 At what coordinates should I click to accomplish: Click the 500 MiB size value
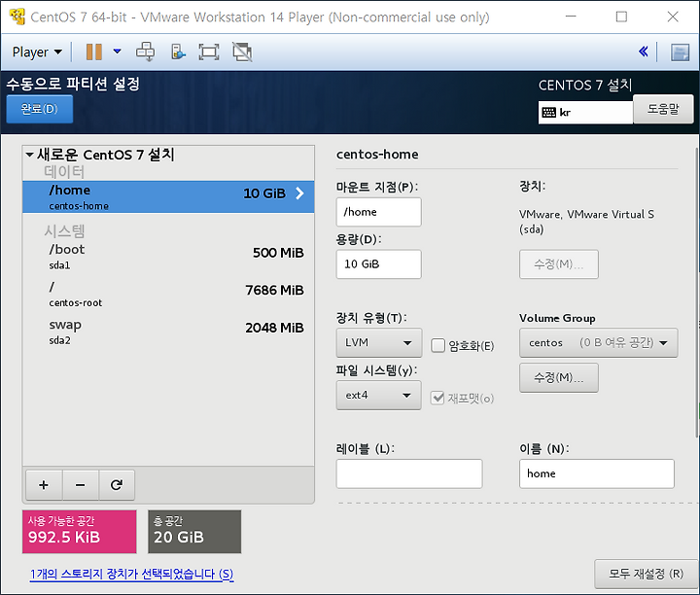pyautogui.click(x=278, y=253)
